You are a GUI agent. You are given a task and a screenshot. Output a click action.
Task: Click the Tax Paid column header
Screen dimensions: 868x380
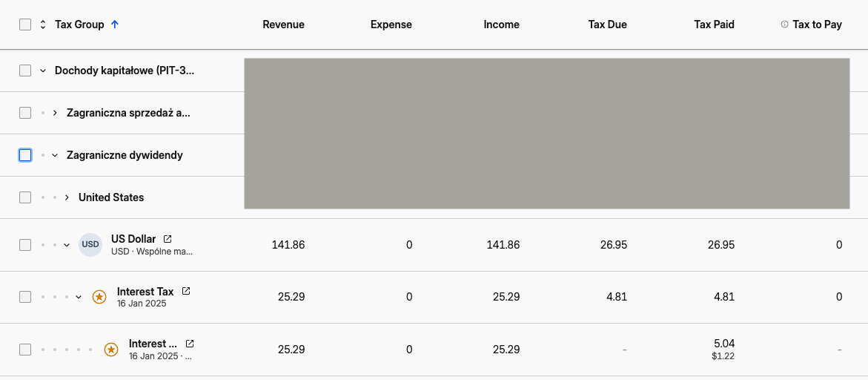pos(714,24)
